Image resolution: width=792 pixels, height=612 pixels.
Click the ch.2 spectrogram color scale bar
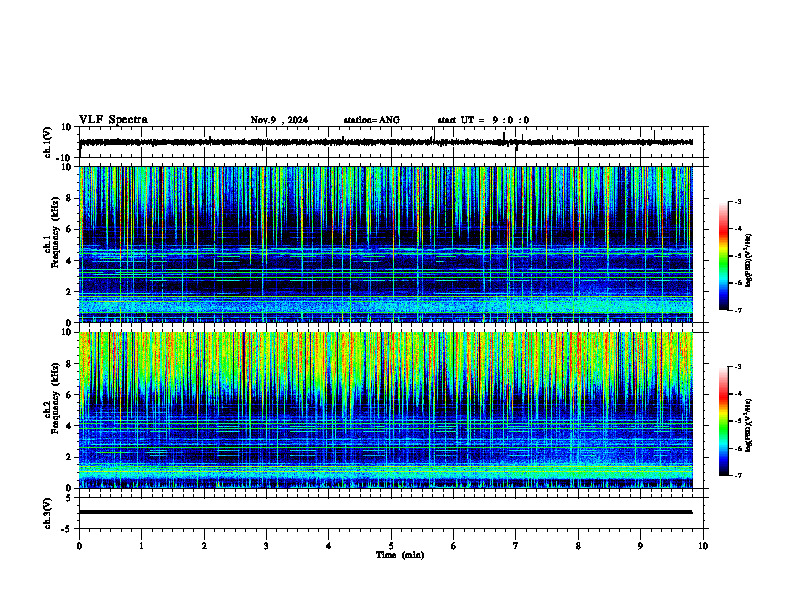pyautogui.click(x=723, y=421)
